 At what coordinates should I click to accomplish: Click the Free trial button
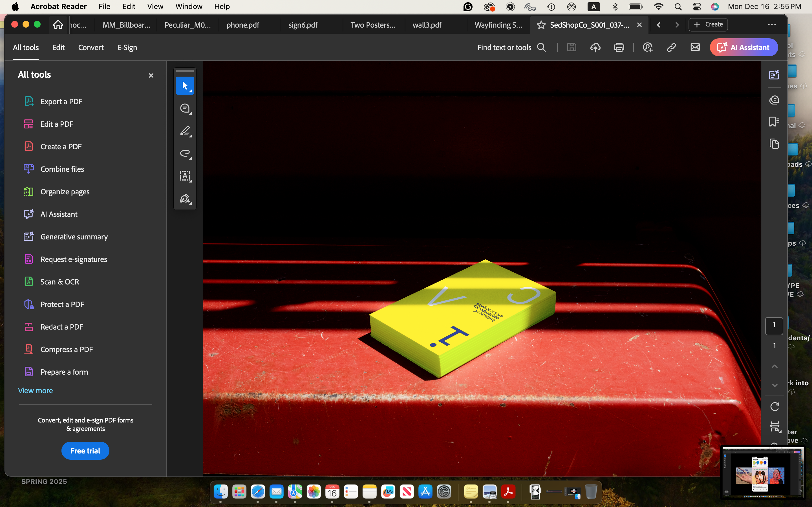pyautogui.click(x=85, y=451)
